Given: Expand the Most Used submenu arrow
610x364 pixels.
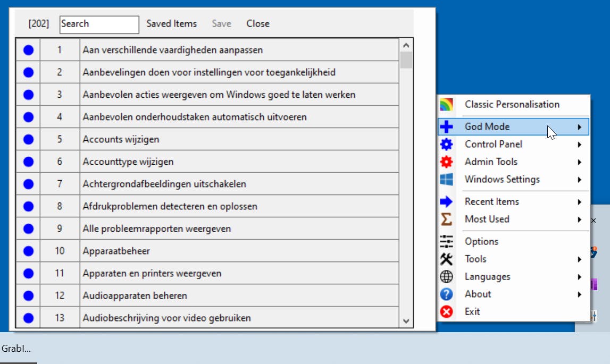Looking at the screenshot, I should click(x=580, y=219).
